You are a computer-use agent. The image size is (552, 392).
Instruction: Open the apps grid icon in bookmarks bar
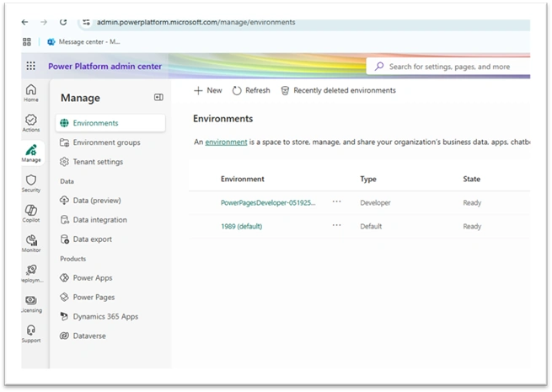tap(27, 42)
